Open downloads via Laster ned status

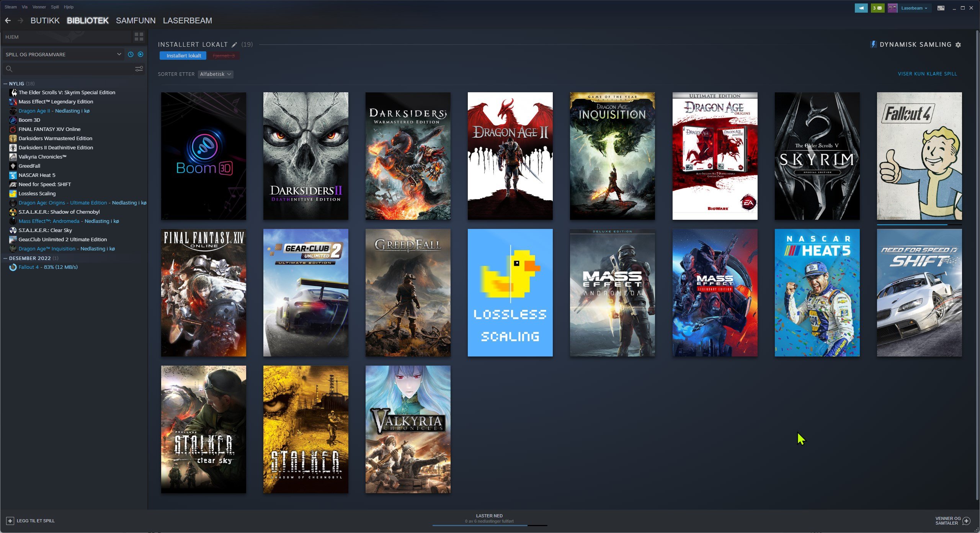489,518
